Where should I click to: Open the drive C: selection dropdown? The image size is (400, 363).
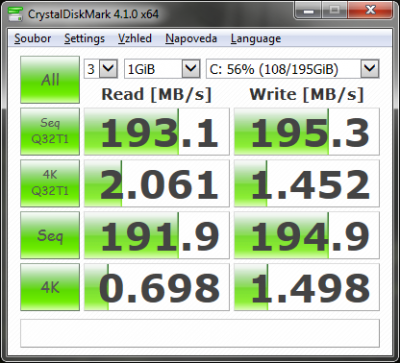point(293,69)
